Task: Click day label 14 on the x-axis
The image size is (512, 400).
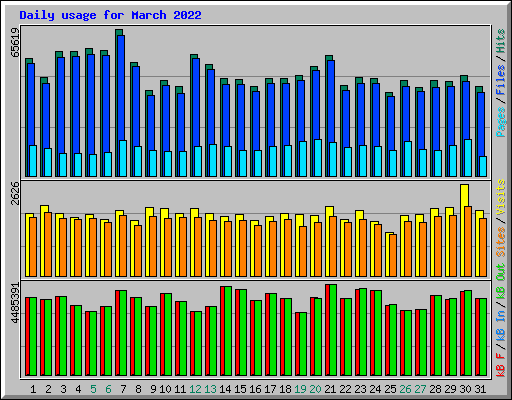Action: click(x=225, y=389)
